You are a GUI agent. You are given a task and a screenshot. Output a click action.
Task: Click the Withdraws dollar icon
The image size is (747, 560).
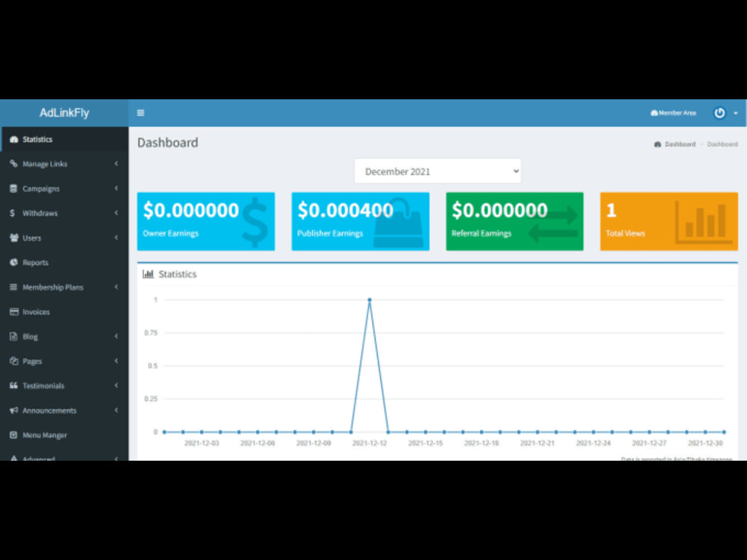(13, 213)
